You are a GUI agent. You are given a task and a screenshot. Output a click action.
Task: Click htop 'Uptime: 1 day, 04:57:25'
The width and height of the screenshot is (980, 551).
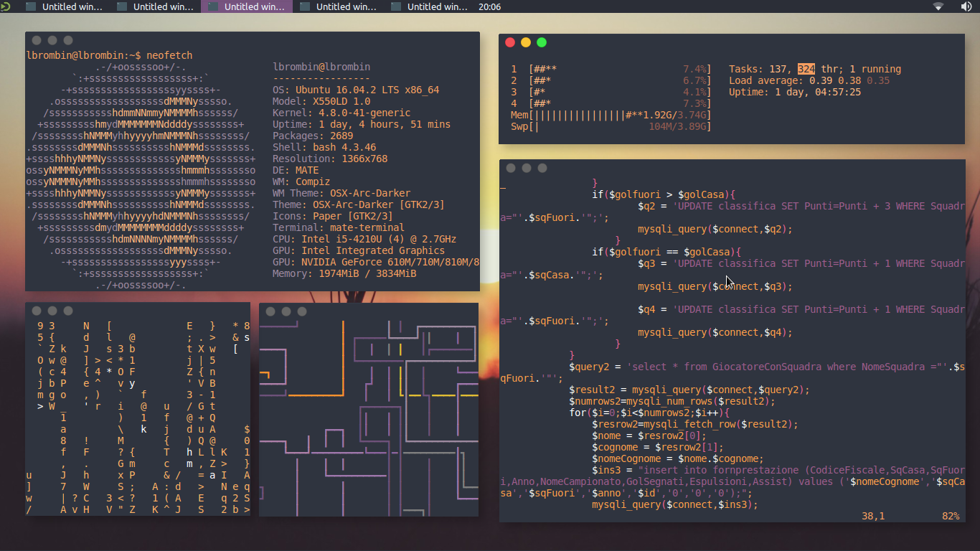(795, 92)
